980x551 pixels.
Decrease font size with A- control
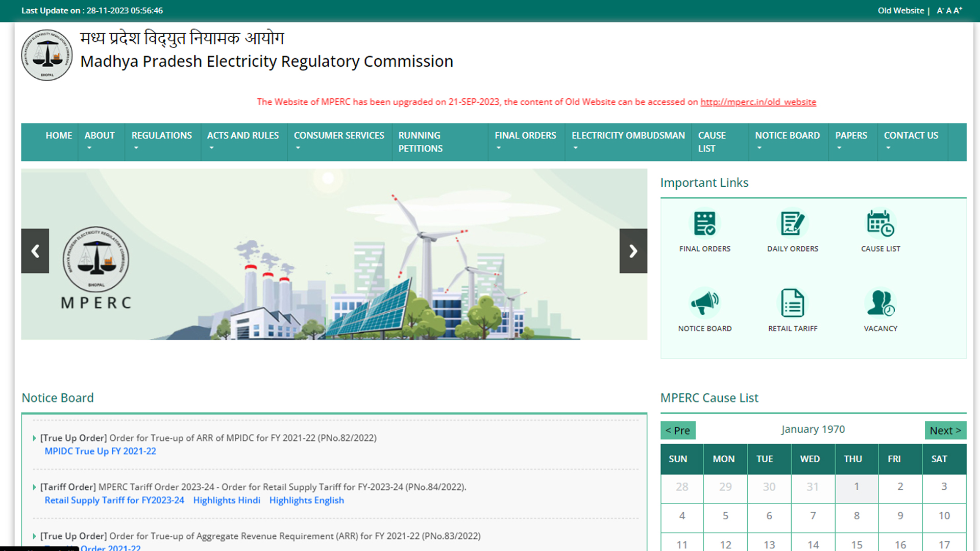coord(940,11)
